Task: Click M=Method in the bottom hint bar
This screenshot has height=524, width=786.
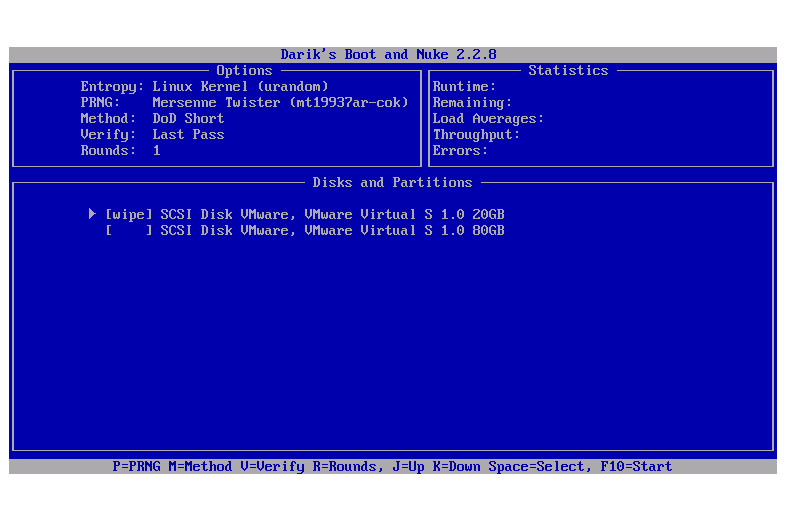Action: tap(200, 466)
